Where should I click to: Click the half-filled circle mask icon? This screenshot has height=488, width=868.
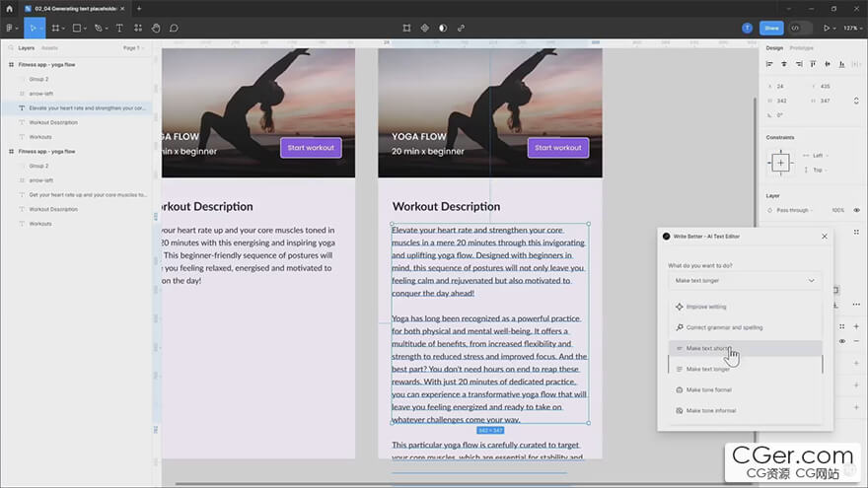(443, 28)
